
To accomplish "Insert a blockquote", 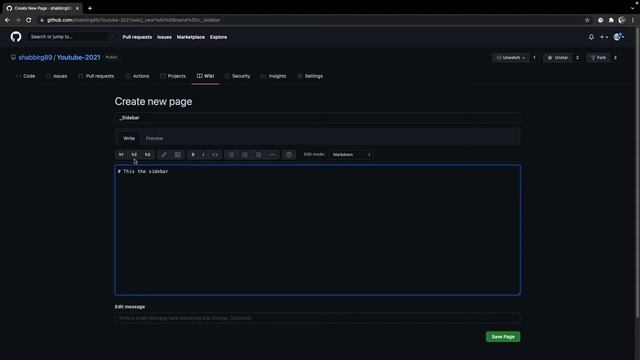I will pyautogui.click(x=258, y=155).
